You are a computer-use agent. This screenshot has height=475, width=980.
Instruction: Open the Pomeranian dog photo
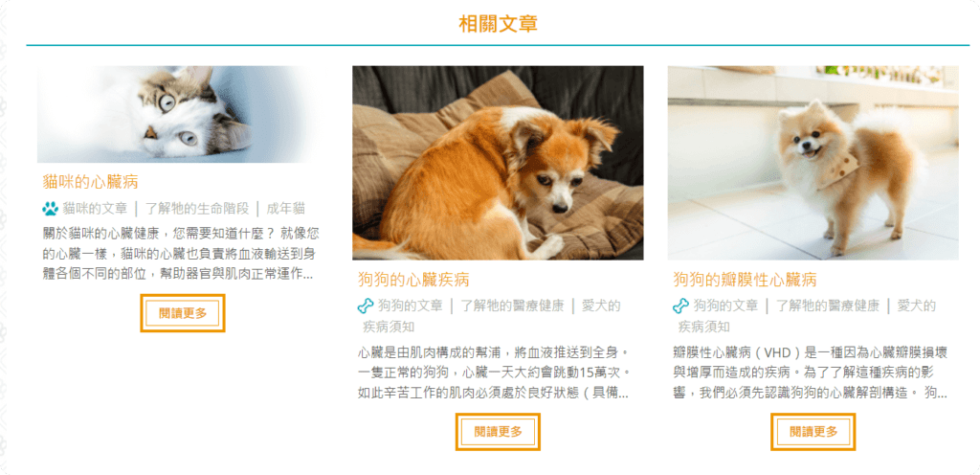[813, 163]
